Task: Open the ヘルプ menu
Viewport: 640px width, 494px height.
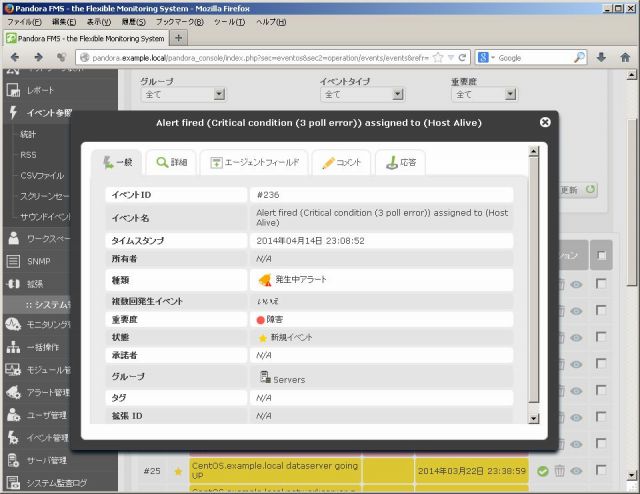Action: point(271,22)
